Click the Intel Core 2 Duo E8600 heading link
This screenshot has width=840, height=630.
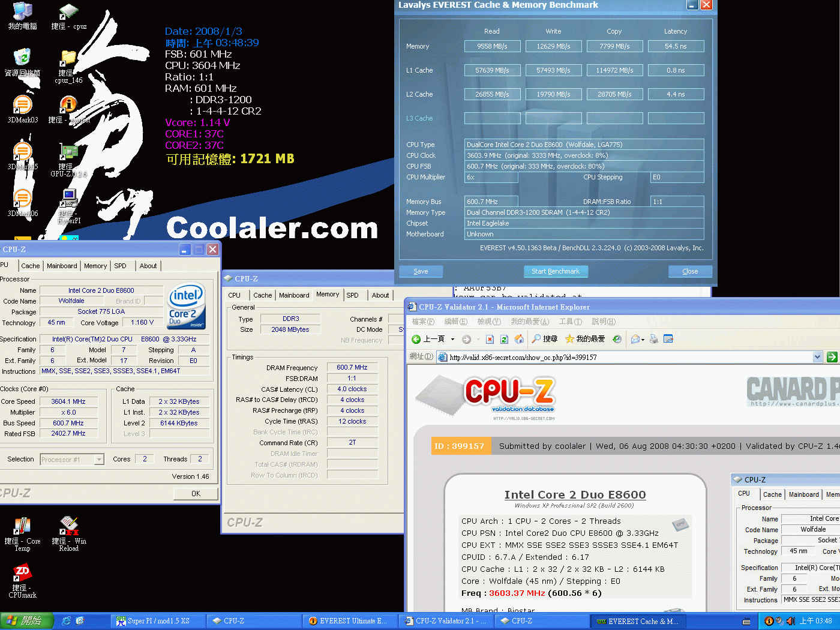click(x=575, y=494)
